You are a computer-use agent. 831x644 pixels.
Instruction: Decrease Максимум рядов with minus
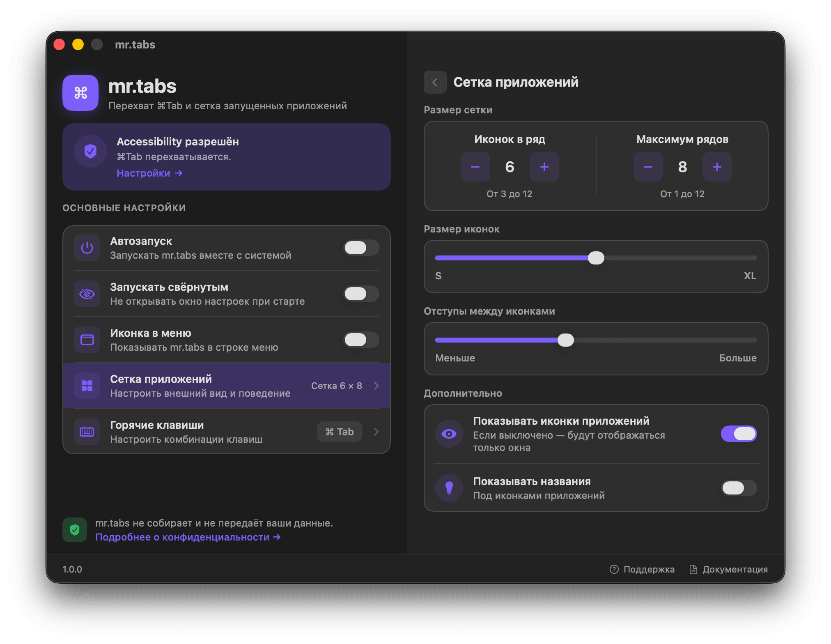(x=648, y=167)
